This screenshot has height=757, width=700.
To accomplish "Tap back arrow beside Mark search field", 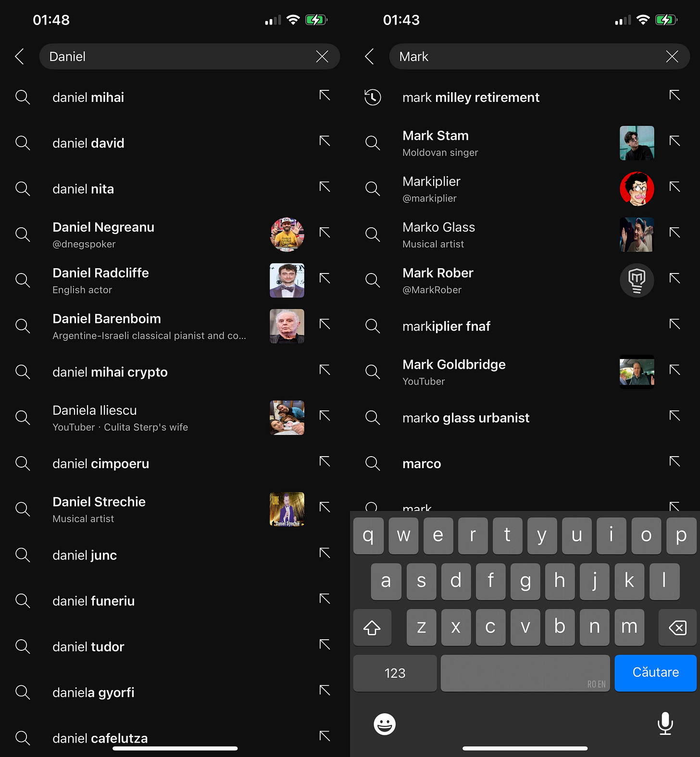I will [x=370, y=57].
